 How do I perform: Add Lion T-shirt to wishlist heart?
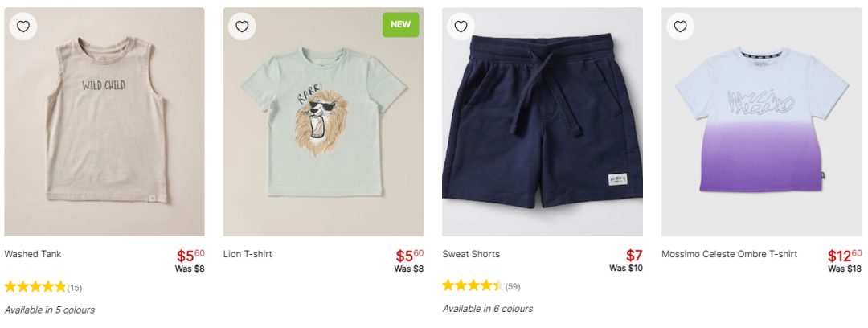[x=242, y=27]
